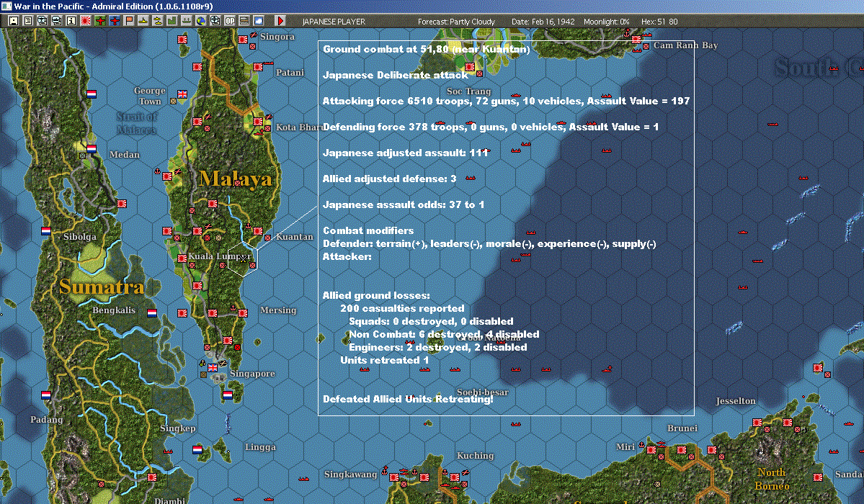Screen dimensions: 864x504
Task: Click the 'Date: Feb 16, 1942' status text
Action: 543,22
